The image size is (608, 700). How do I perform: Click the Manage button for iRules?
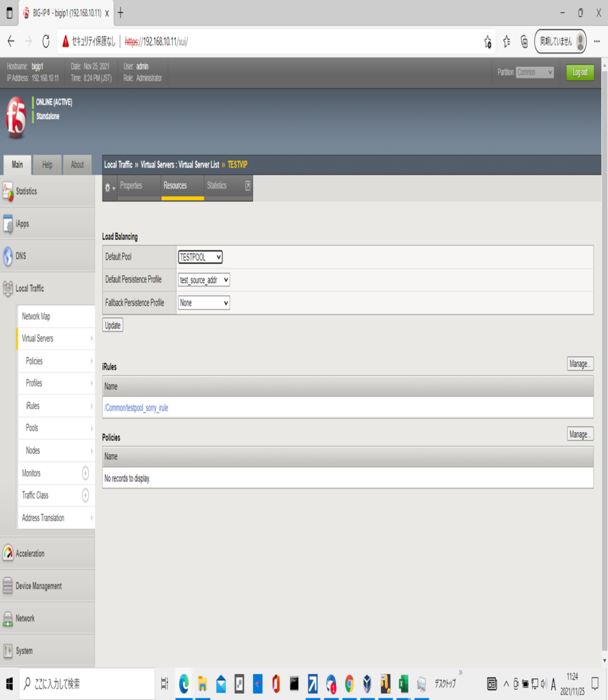(x=579, y=364)
